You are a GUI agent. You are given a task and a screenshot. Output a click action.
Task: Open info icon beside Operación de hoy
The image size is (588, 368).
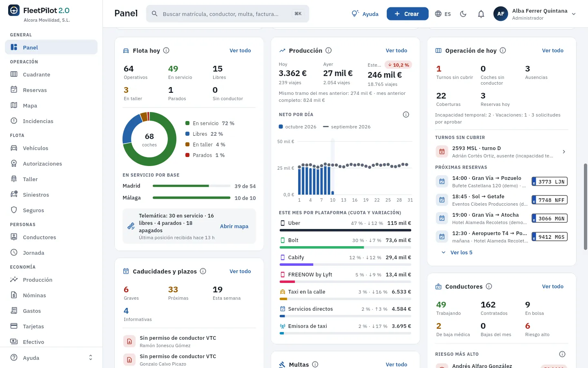pyautogui.click(x=503, y=50)
